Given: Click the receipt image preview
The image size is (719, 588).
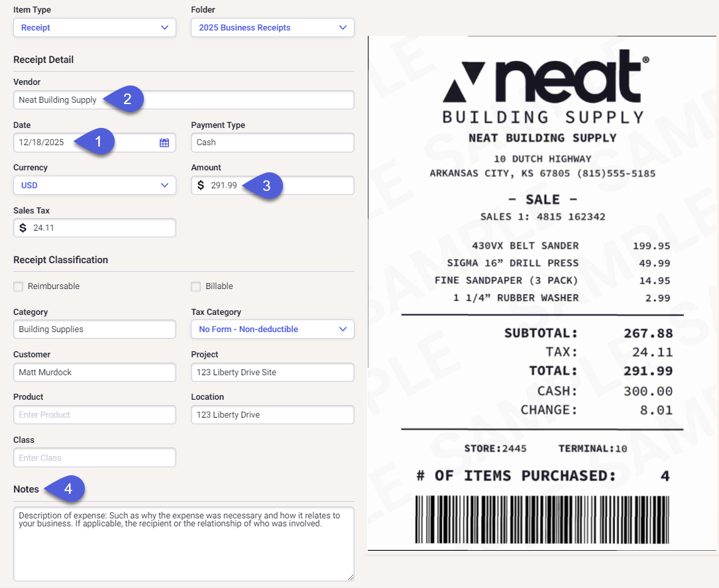Looking at the screenshot, I should [x=542, y=292].
